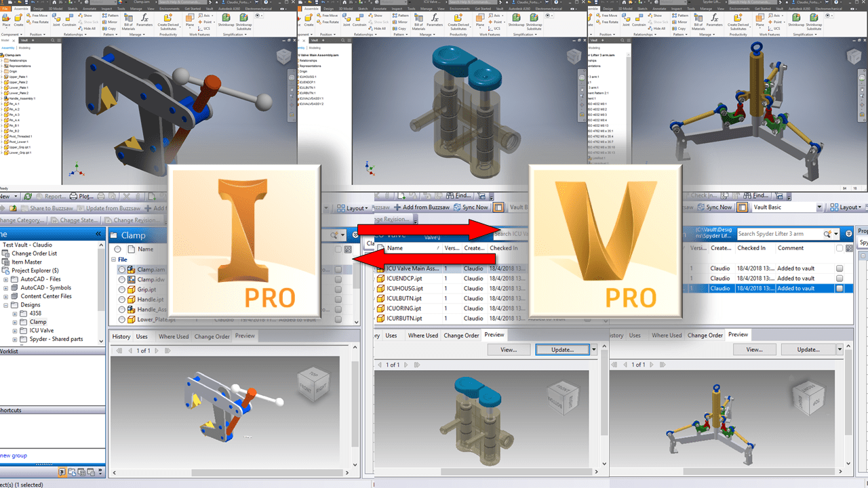Tick checkbox on first Added to vault row
Screen dimensions: 868x488
[840, 268]
